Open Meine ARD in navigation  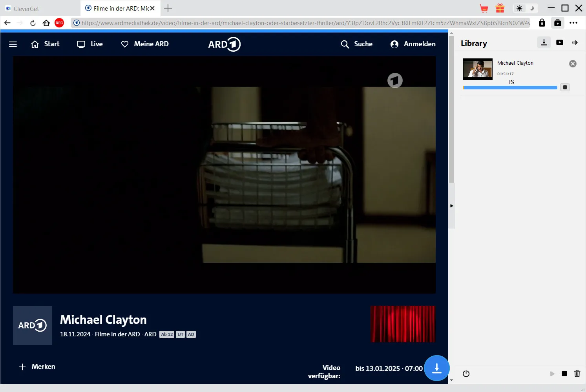pos(145,44)
